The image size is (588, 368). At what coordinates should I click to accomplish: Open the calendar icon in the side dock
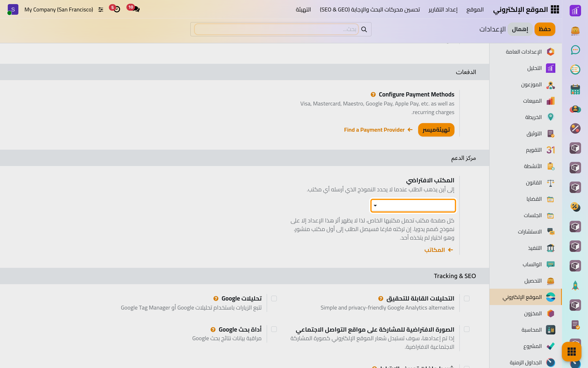point(575,89)
